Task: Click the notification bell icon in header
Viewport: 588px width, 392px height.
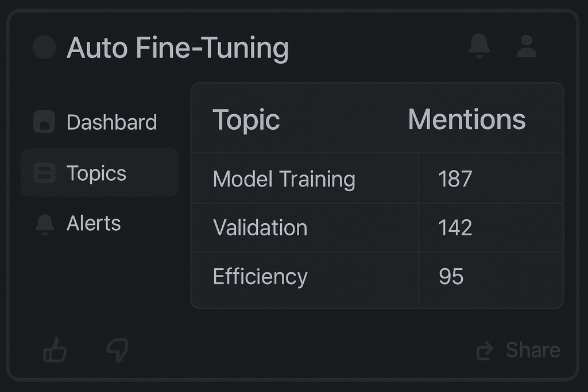Action: (x=479, y=46)
